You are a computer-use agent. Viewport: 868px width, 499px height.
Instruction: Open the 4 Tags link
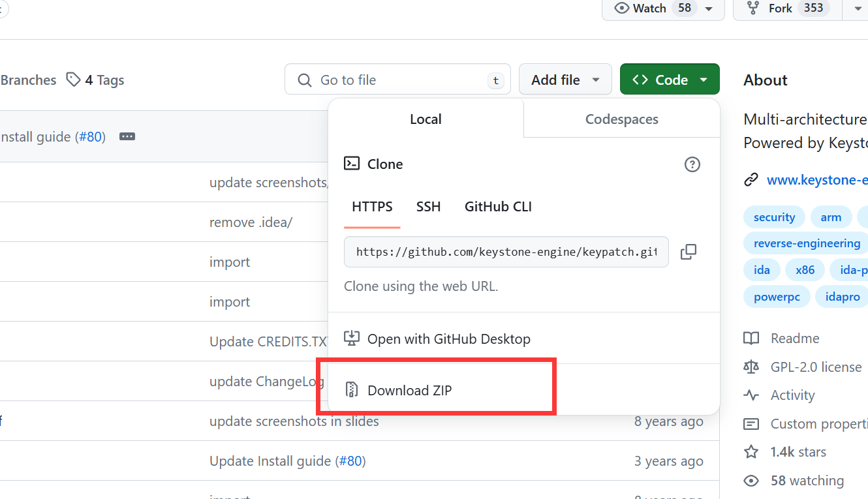(x=95, y=80)
